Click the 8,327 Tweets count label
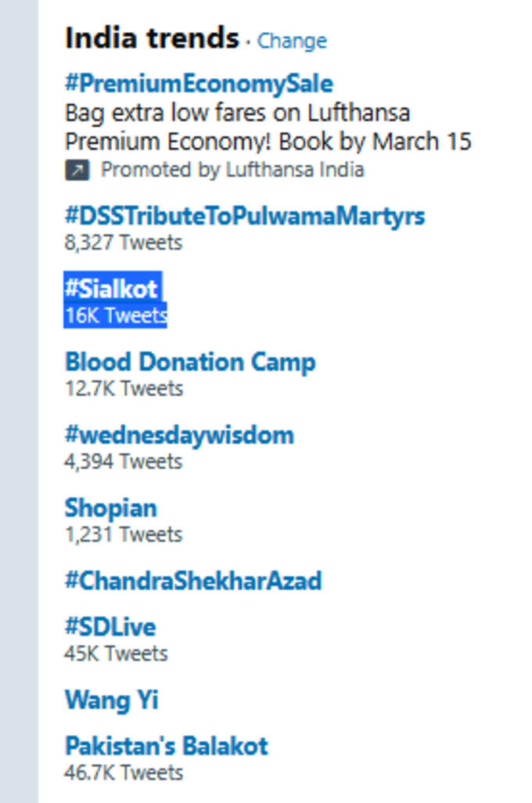This screenshot has width=532, height=803. point(124,243)
